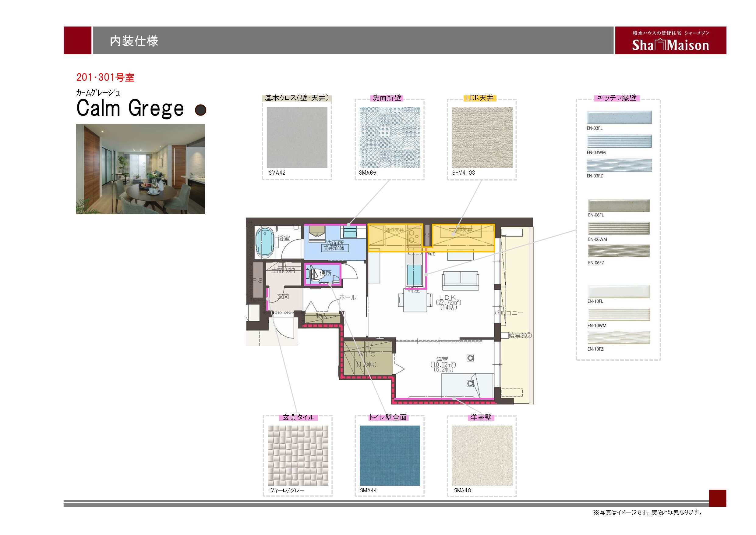Click the sofa in the LDK

click(x=460, y=280)
